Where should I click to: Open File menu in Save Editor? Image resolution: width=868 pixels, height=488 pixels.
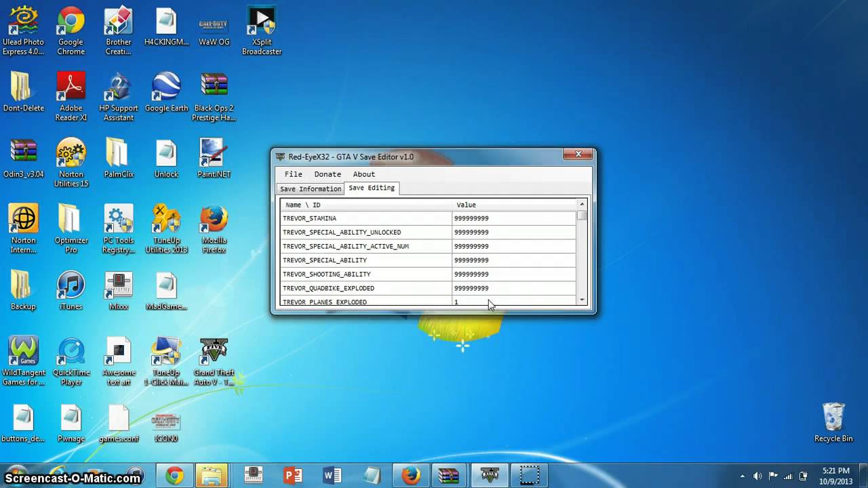(293, 174)
